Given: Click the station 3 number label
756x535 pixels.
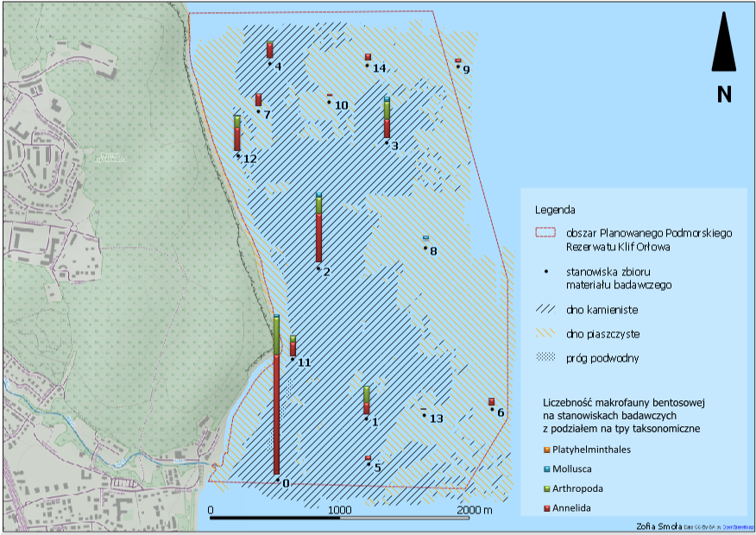Looking at the screenshot, I should (x=395, y=146).
